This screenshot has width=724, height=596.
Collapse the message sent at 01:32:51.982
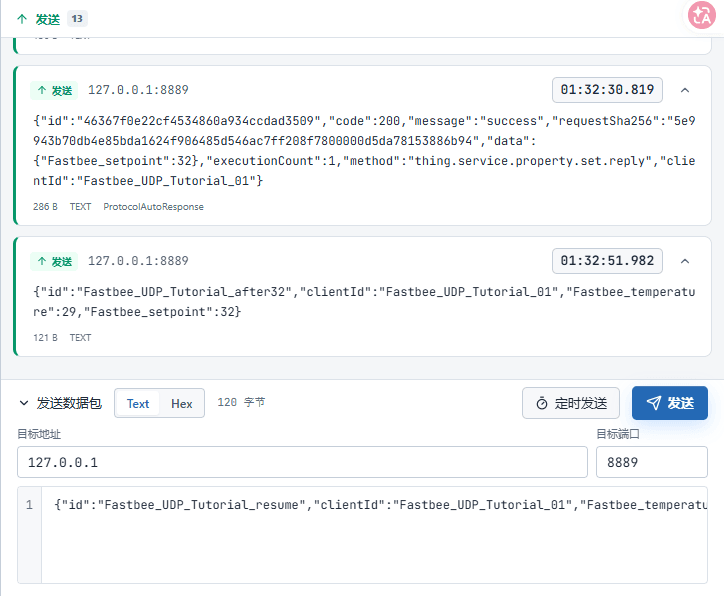click(685, 261)
